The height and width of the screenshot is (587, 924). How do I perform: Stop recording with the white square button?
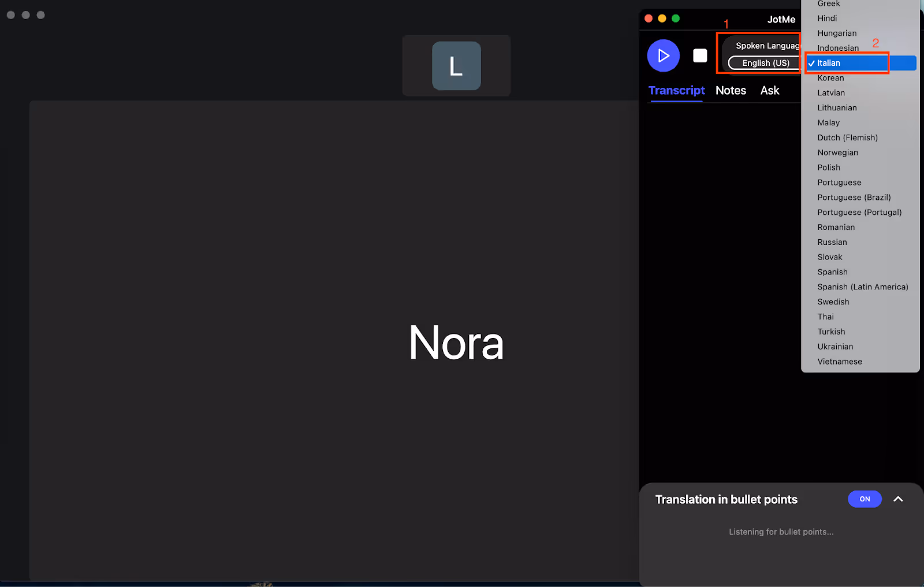700,55
